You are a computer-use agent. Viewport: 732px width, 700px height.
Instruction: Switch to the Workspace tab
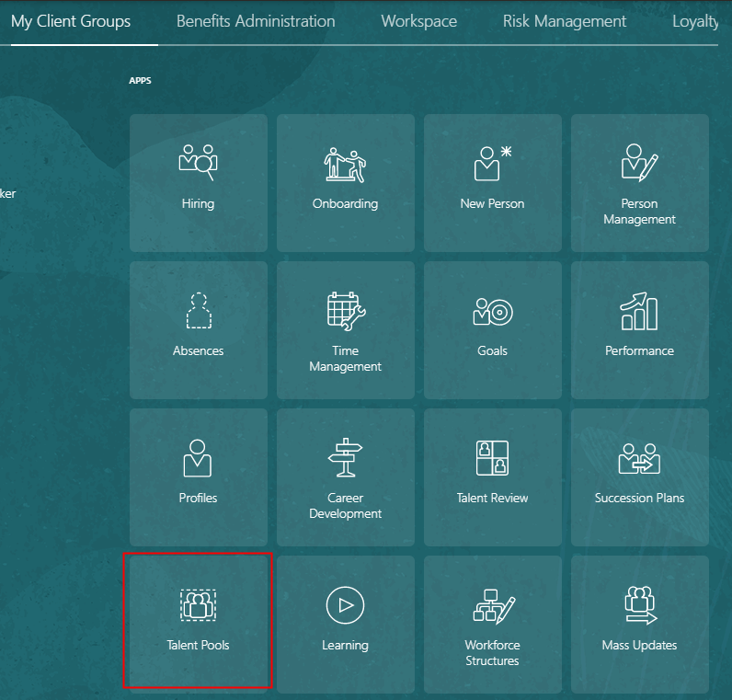[x=418, y=21]
